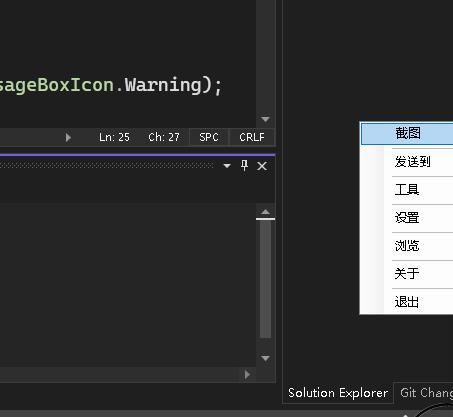Select 截图 in the context menu
The width and height of the screenshot is (453, 417).
(x=407, y=133)
